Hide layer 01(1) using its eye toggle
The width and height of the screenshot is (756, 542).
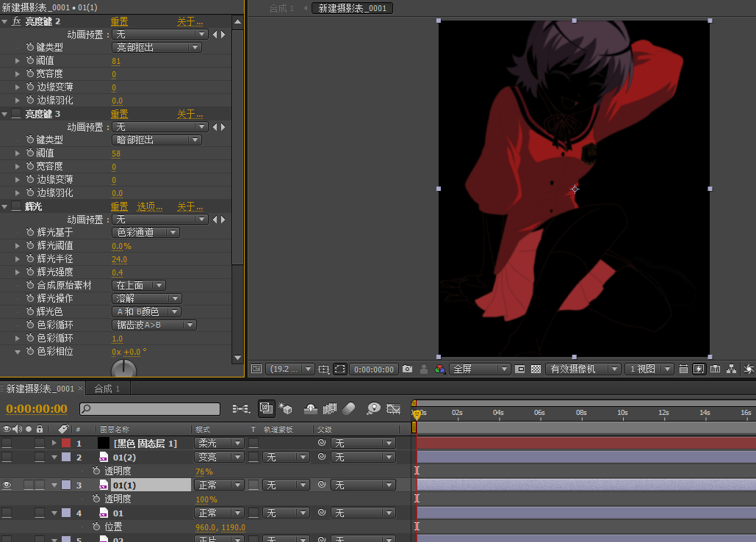pyautogui.click(x=7, y=485)
